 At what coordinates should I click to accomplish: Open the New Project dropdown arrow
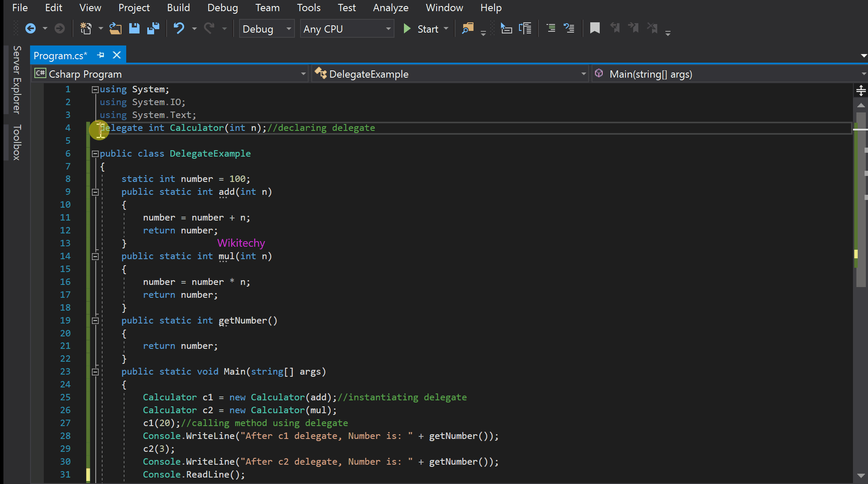pyautogui.click(x=100, y=29)
